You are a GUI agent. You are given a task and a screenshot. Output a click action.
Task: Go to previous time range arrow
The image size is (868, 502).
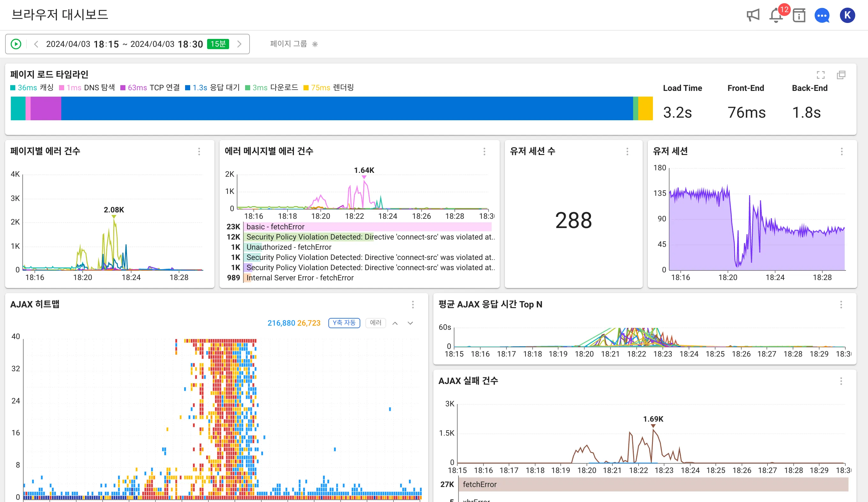(x=36, y=44)
